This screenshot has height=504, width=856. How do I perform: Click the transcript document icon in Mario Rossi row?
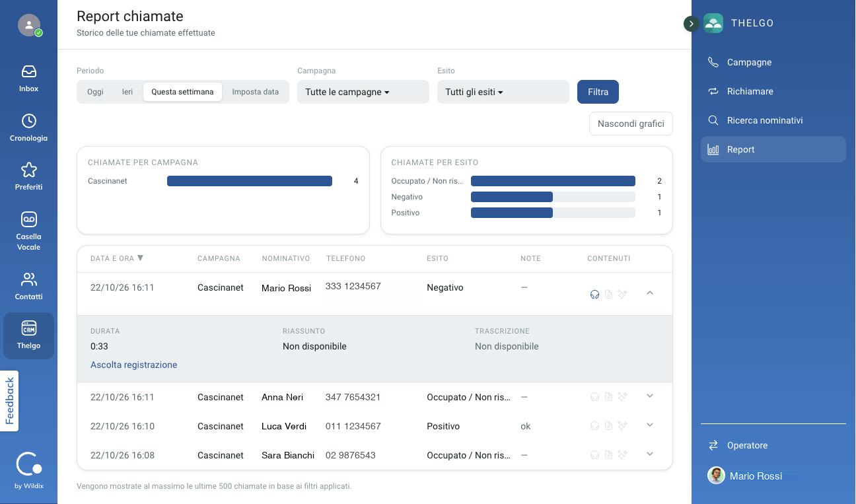click(608, 294)
